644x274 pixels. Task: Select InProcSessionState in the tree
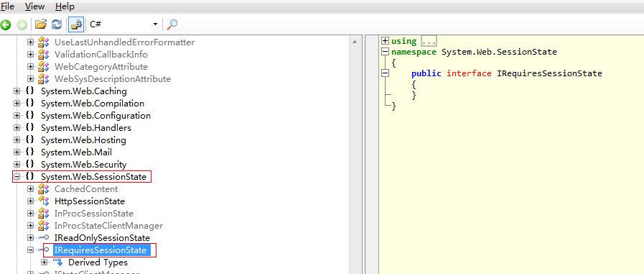coord(94,214)
